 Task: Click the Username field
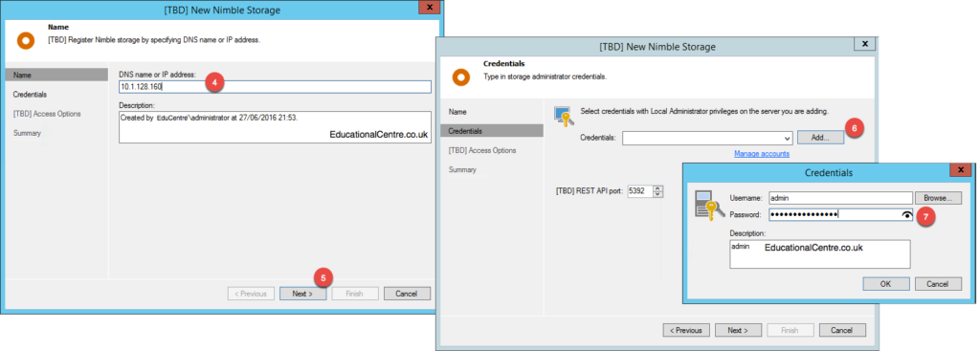point(840,198)
